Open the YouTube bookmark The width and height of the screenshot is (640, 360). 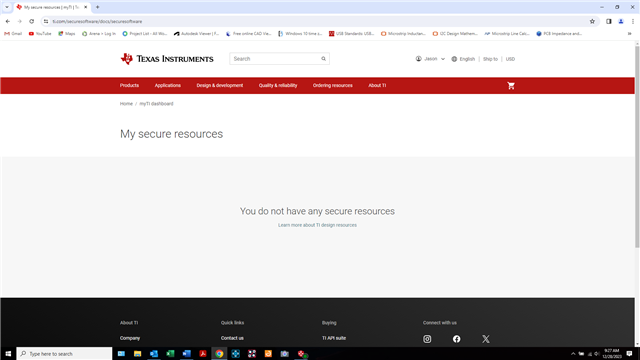(x=40, y=33)
